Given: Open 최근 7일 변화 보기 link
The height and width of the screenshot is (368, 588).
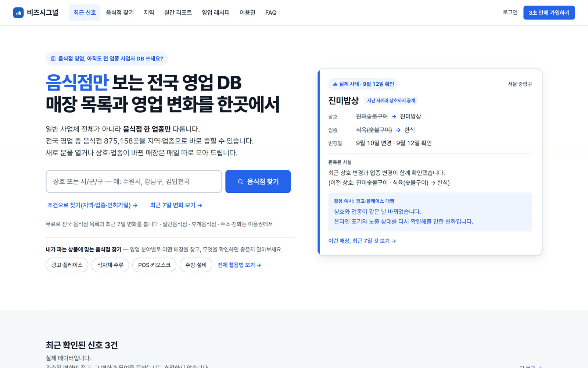Looking at the screenshot, I should point(176,205).
